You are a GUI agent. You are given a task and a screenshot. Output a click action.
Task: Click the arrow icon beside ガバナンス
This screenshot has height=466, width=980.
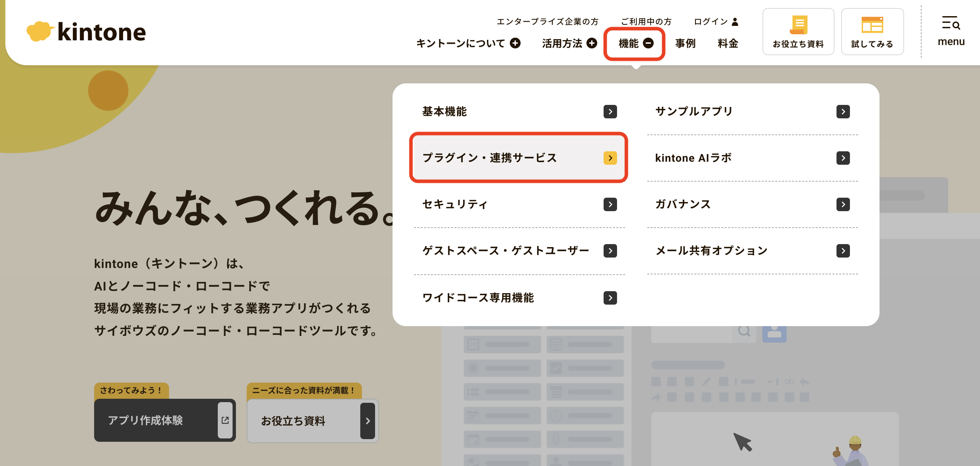(844, 204)
